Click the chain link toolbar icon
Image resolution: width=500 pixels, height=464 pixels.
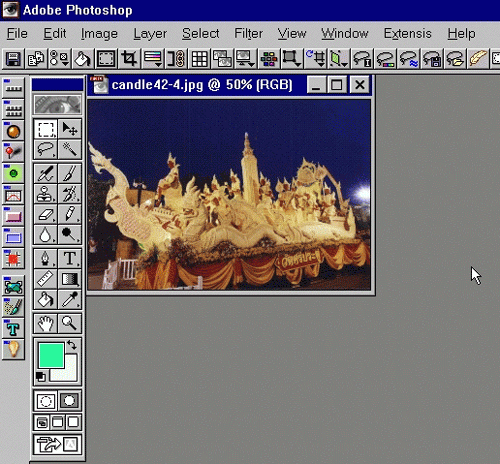coord(175,59)
